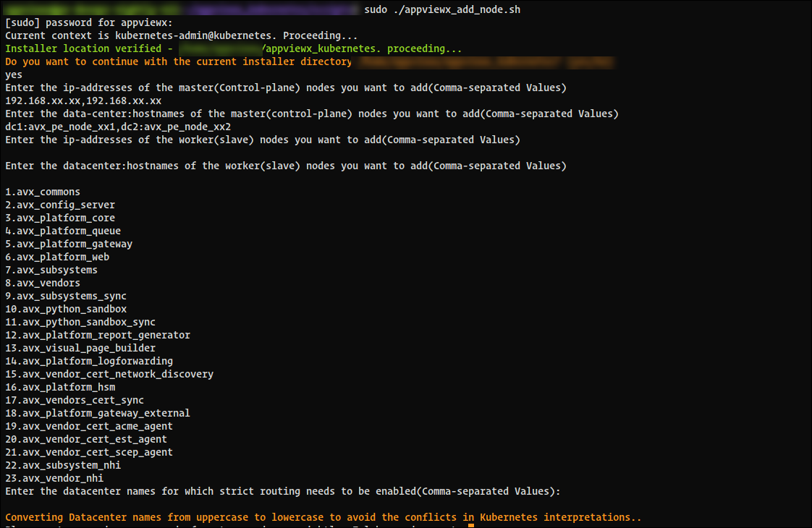
Task: Click list entry '10.avx_python_sandbox'
Action: click(67, 309)
